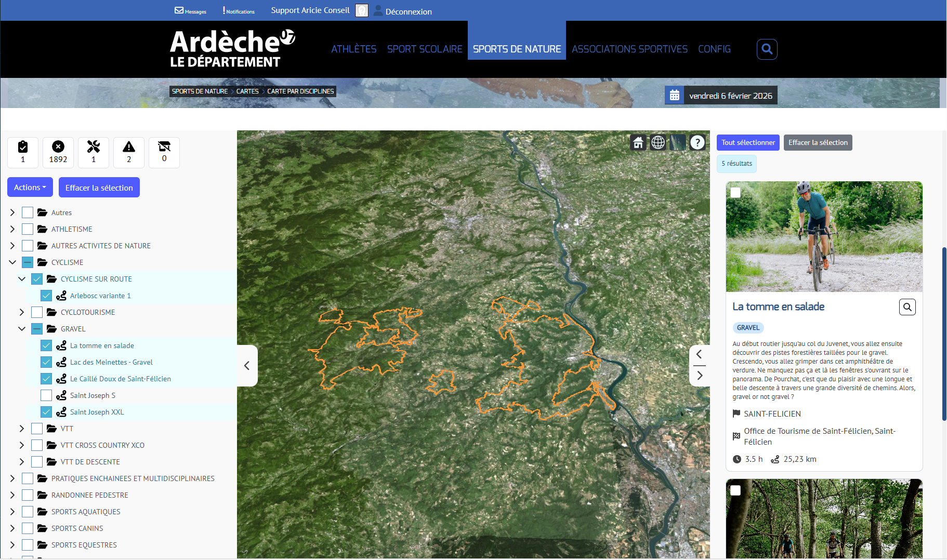Open the Actions dropdown
This screenshot has height=560, width=947.
(x=30, y=188)
